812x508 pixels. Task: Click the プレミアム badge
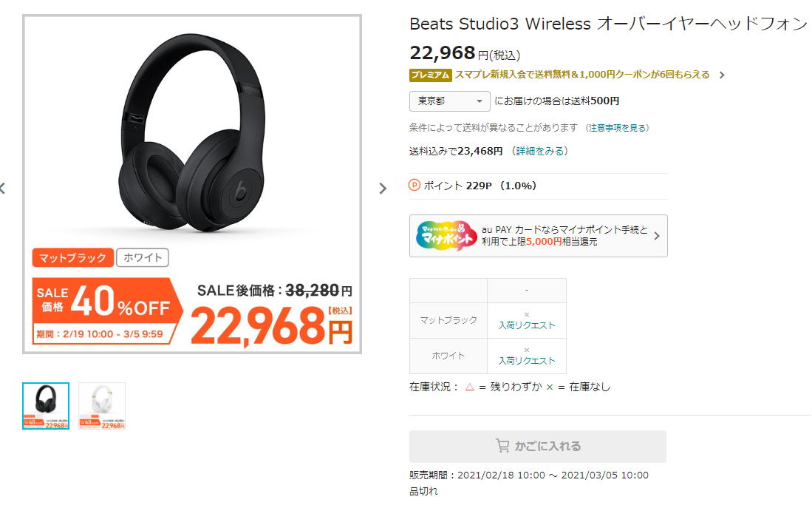click(430, 75)
